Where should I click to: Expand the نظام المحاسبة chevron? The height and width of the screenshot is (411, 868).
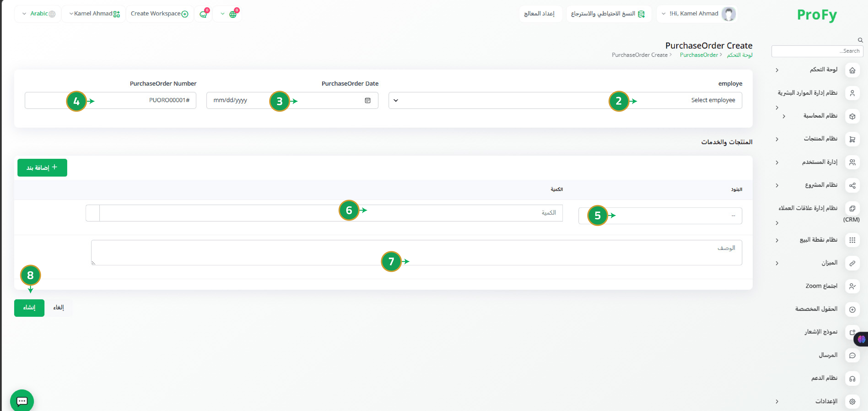(784, 116)
